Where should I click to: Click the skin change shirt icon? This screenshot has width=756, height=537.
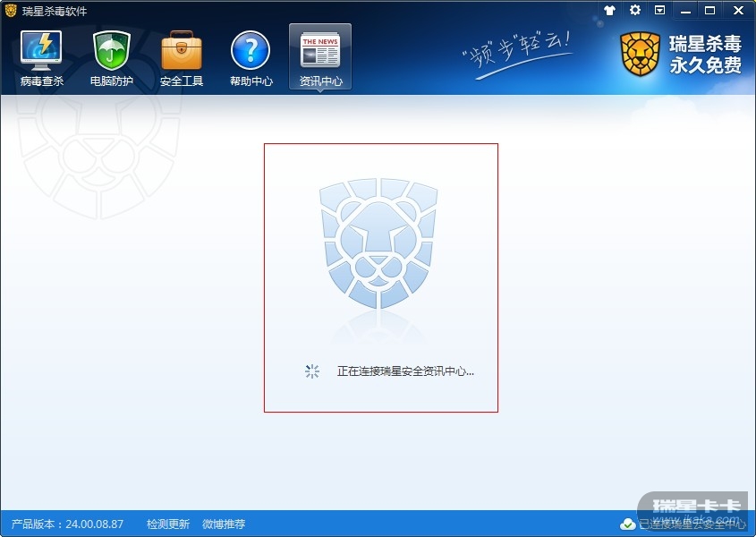(610, 10)
